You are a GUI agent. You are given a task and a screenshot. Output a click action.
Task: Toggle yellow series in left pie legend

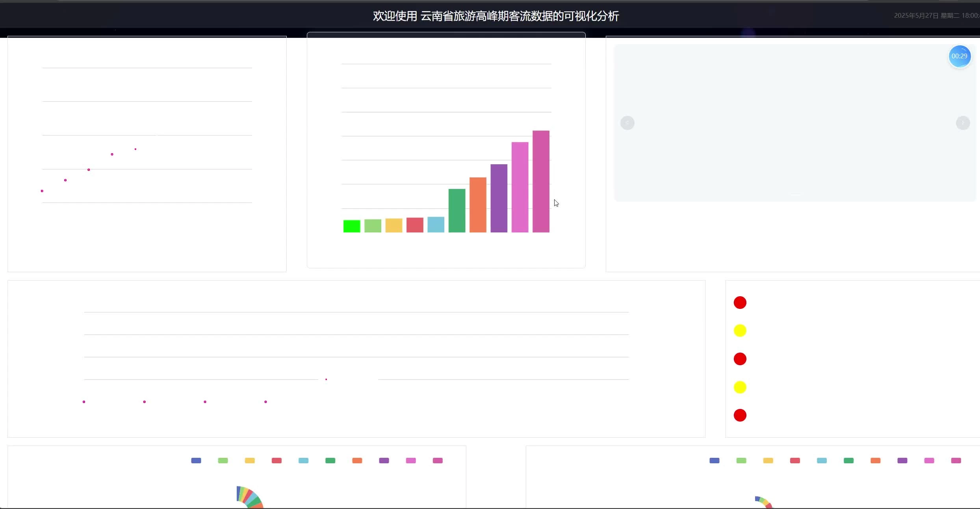[x=250, y=461]
